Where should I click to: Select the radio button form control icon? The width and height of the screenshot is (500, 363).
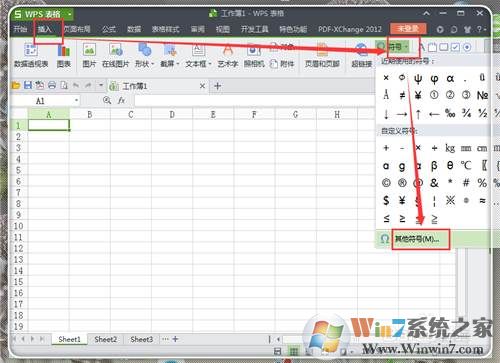(x=467, y=47)
